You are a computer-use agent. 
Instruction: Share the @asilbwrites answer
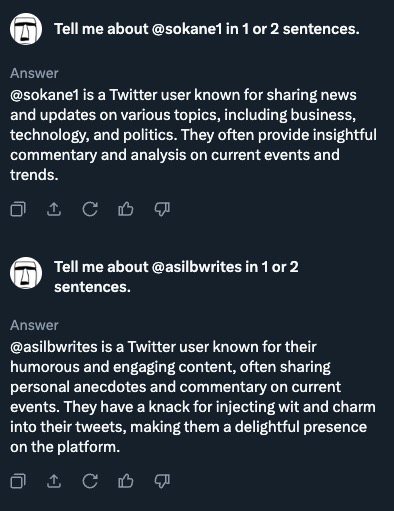(x=54, y=481)
